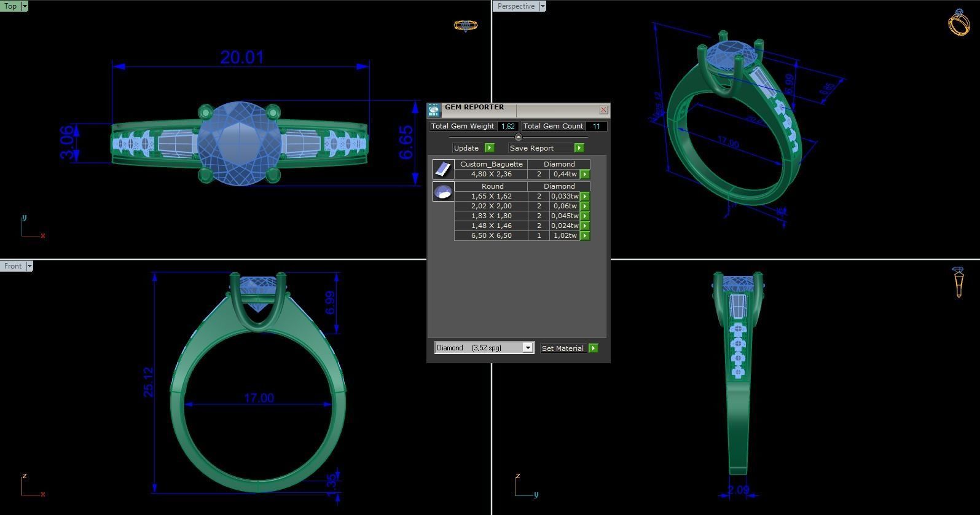Click the 0,44tw weight cell

click(565, 174)
